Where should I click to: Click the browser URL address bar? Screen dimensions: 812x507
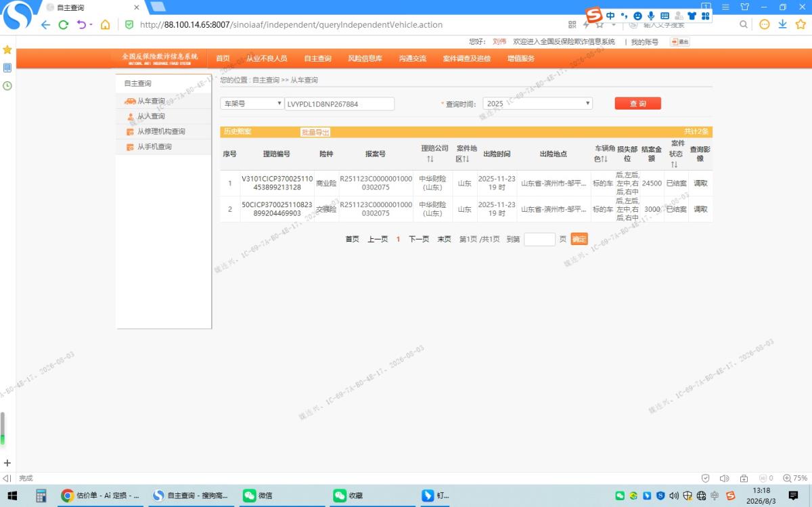pos(291,24)
